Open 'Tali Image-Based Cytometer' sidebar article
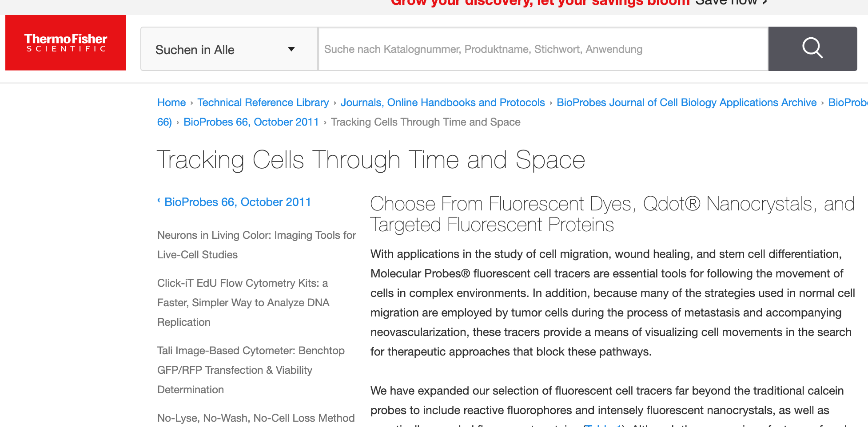 (x=251, y=370)
